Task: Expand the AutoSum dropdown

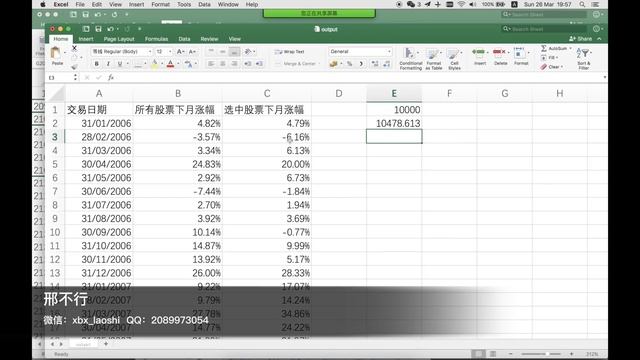Action: 570,48
